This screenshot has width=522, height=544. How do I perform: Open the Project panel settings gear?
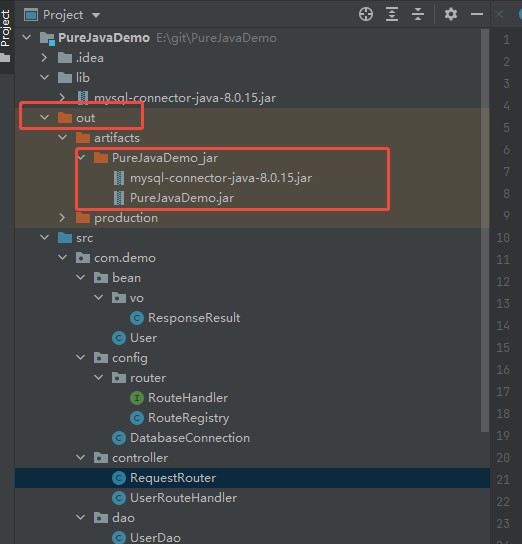pyautogui.click(x=451, y=15)
